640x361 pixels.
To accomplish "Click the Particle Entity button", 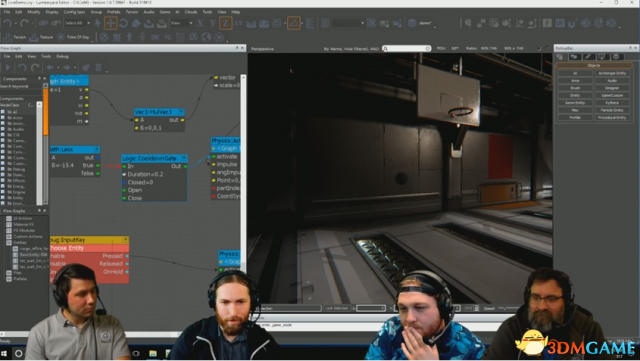I will coord(612,110).
